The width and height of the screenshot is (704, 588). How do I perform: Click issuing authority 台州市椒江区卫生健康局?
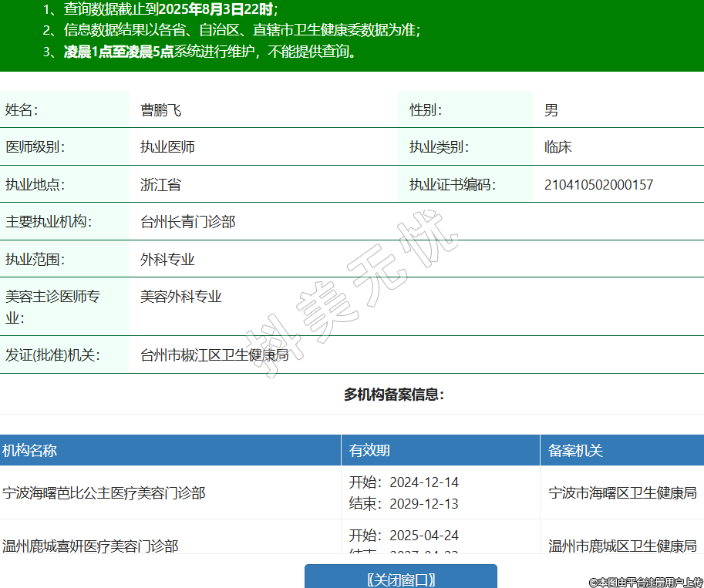coord(214,355)
